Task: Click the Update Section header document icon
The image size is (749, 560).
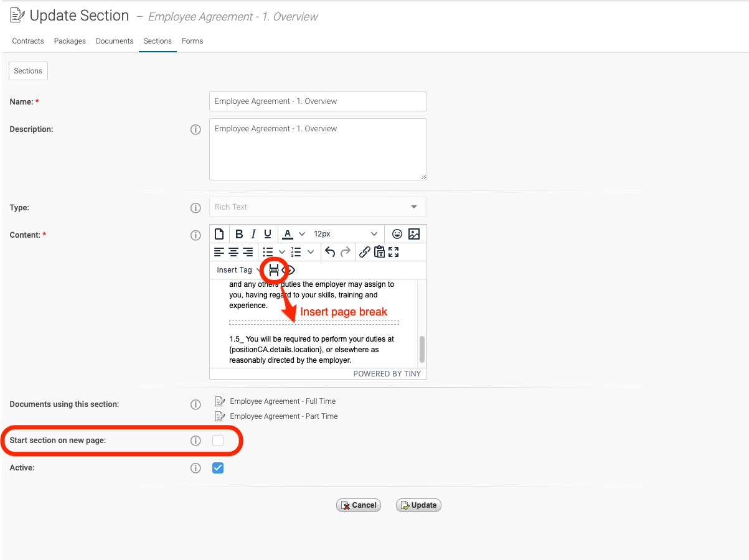Action: click(18, 16)
